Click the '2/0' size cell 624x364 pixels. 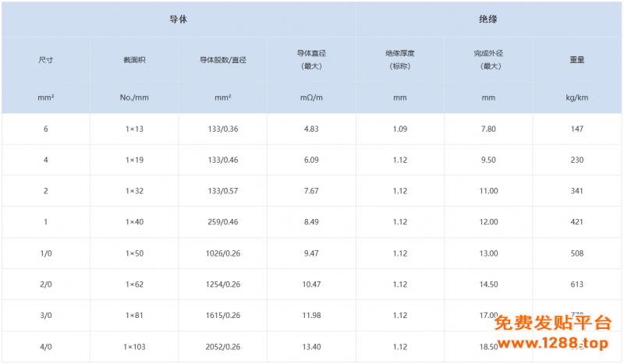[46, 284]
